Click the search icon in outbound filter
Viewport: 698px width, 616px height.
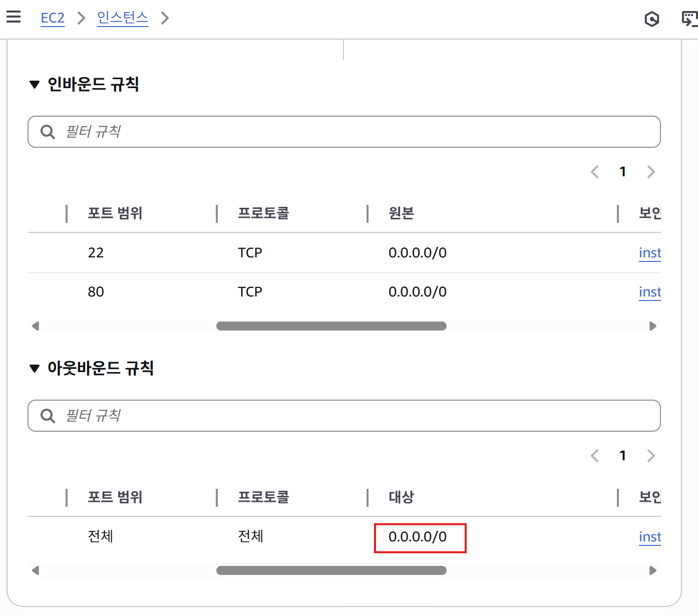(x=48, y=416)
